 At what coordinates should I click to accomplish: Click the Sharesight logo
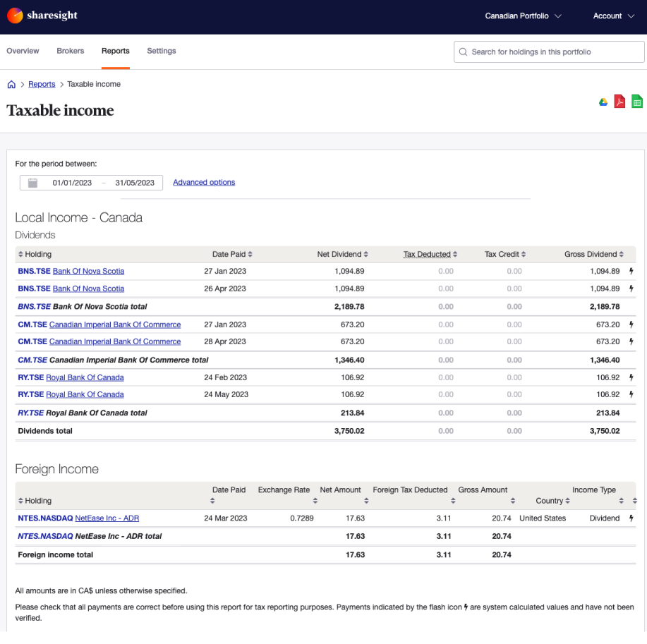tap(42, 15)
